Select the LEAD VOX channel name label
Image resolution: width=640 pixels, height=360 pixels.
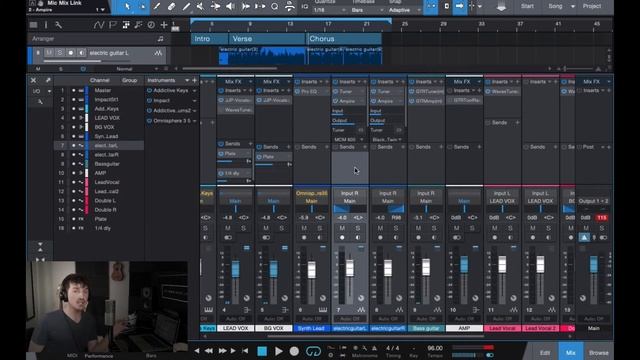[236, 328]
